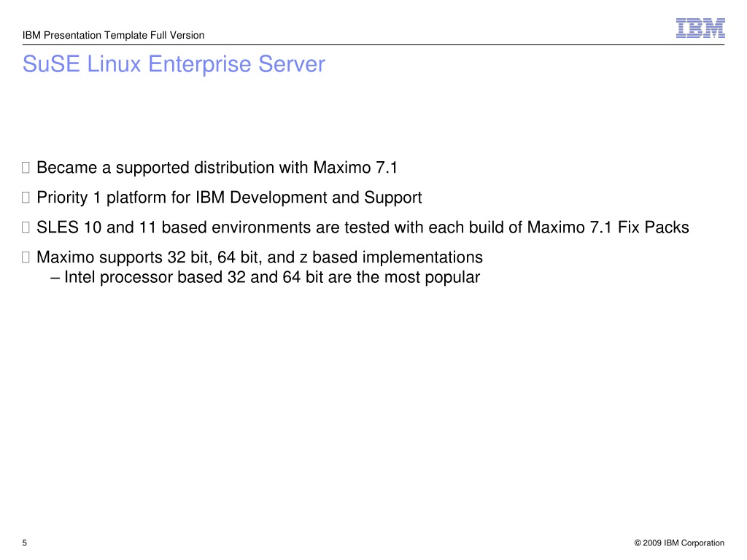Viewport: 747px width, 560px height.
Task: Click the slide number 5
Action: pos(25,542)
